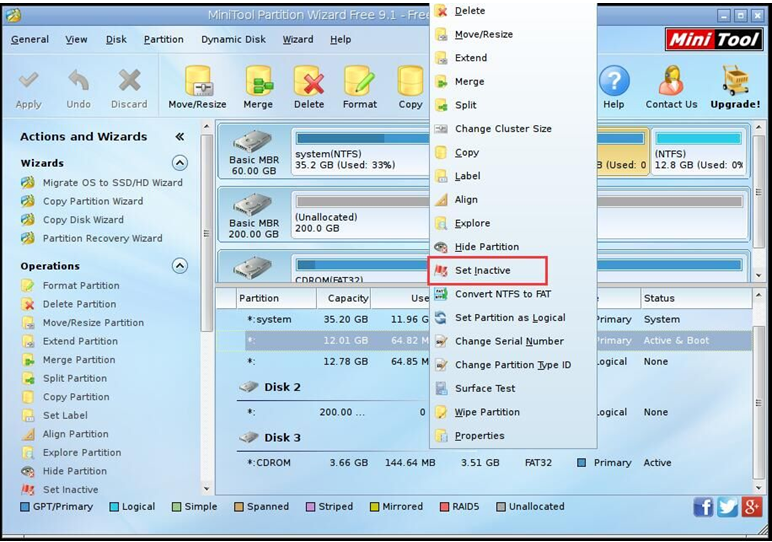Open the Google Plus icon link
The image size is (772, 542).
point(751,507)
